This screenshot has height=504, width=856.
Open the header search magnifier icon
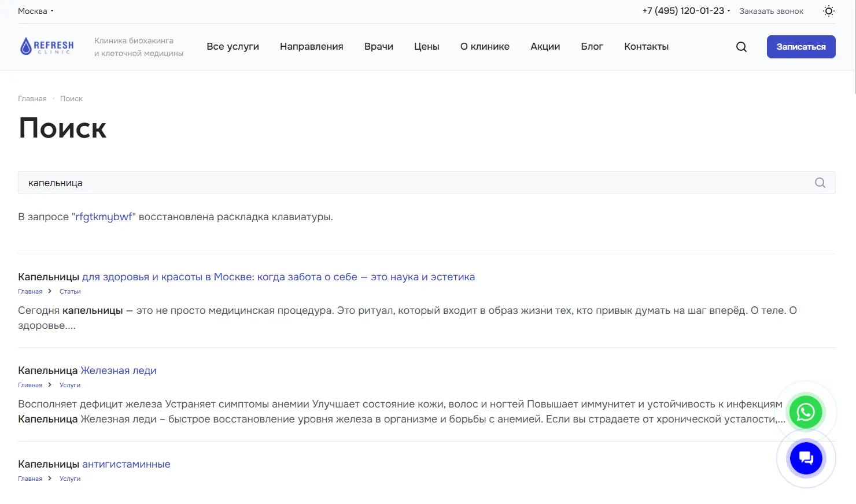(741, 47)
